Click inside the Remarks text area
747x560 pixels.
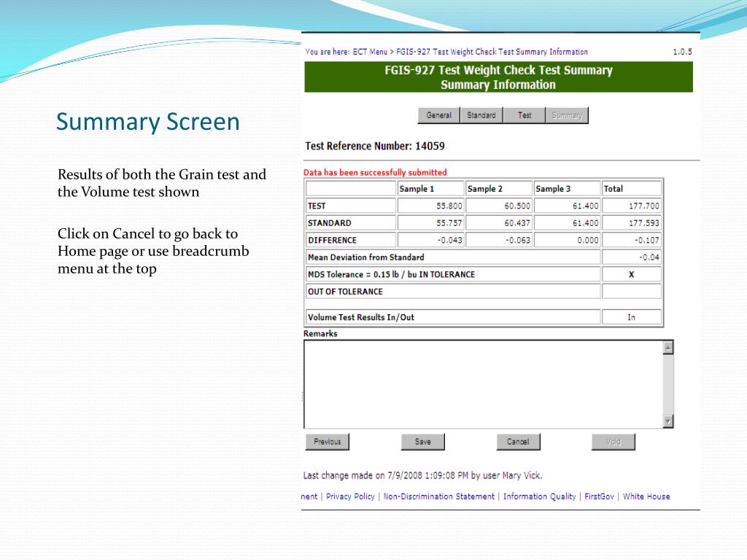click(x=483, y=384)
